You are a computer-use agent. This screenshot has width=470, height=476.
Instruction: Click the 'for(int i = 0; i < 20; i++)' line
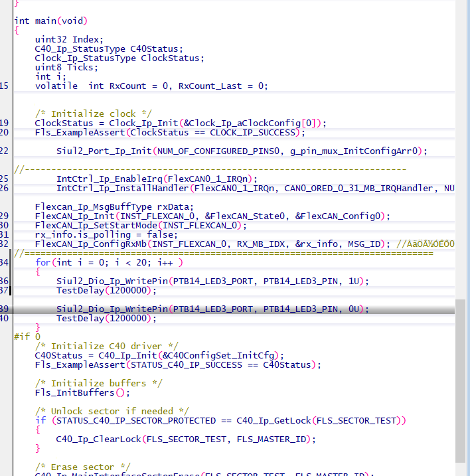click(109, 263)
